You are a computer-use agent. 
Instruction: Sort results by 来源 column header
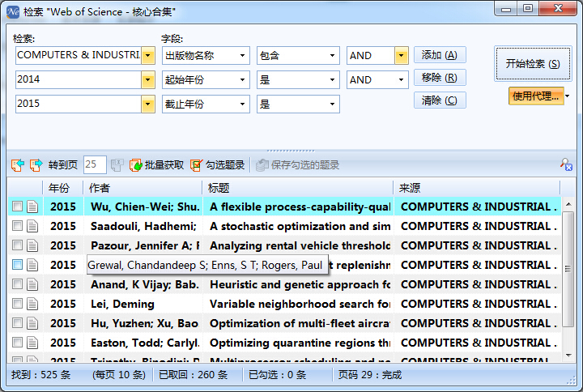point(476,188)
